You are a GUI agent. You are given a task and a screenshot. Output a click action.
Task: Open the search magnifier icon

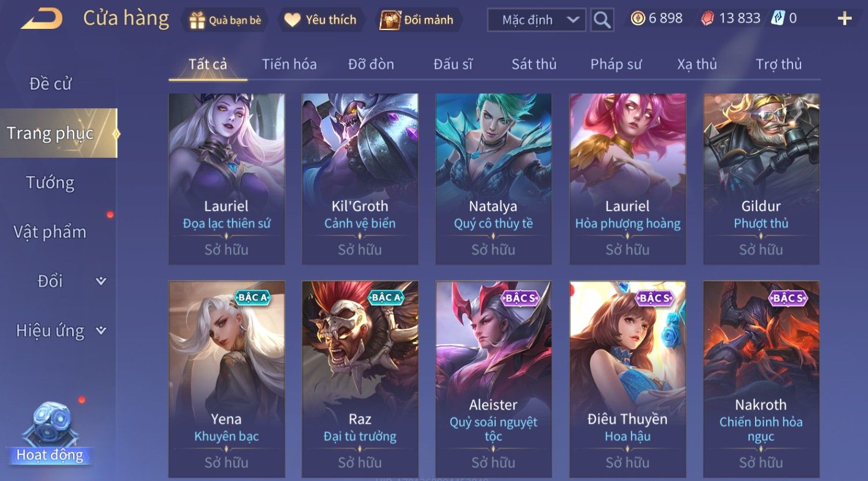(x=602, y=20)
